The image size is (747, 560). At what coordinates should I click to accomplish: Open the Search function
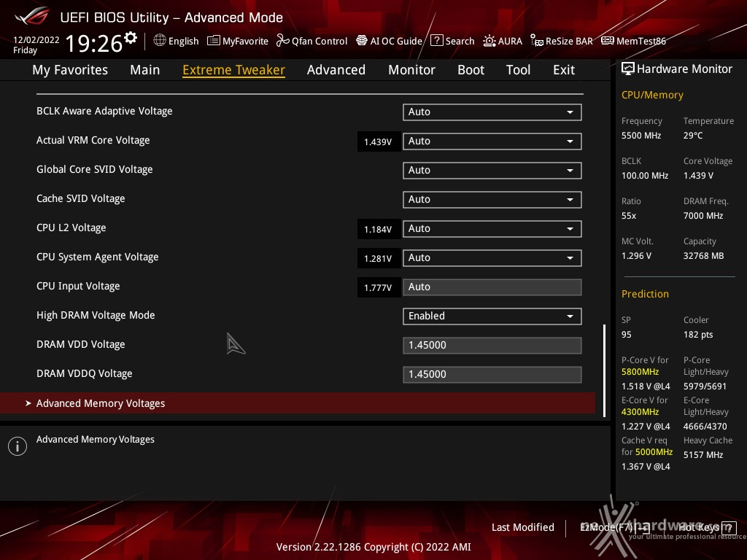452,41
